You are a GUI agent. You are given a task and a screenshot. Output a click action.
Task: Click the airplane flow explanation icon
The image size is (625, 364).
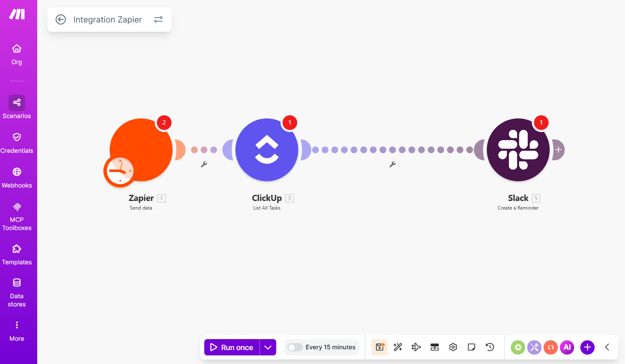point(416,347)
